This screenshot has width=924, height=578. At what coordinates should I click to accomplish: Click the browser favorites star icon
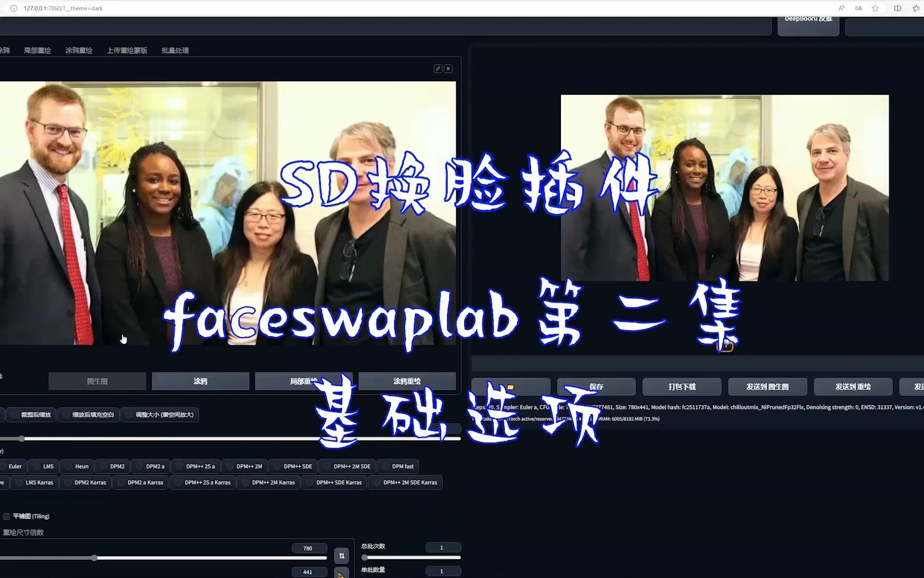(875, 8)
